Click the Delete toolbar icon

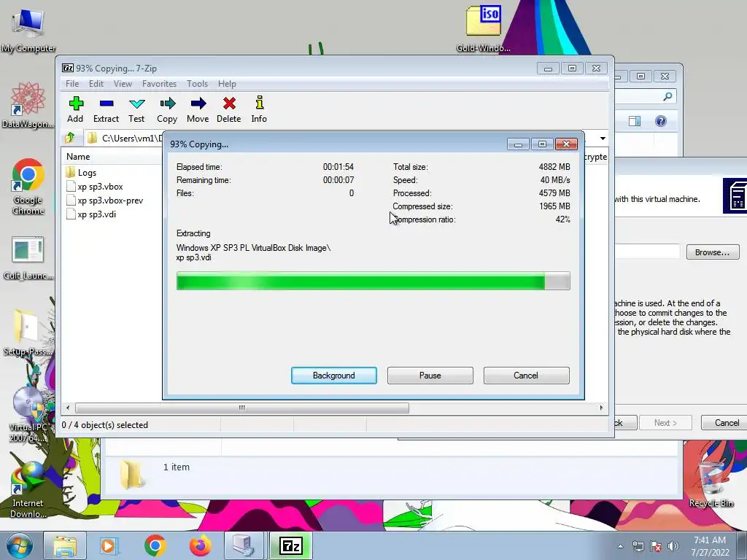pos(228,109)
